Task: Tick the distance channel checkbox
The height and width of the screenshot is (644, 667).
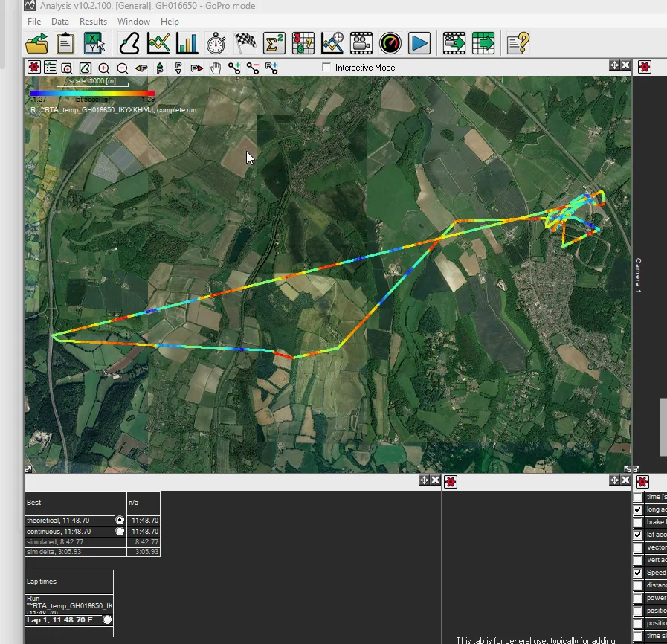Action: (x=638, y=586)
